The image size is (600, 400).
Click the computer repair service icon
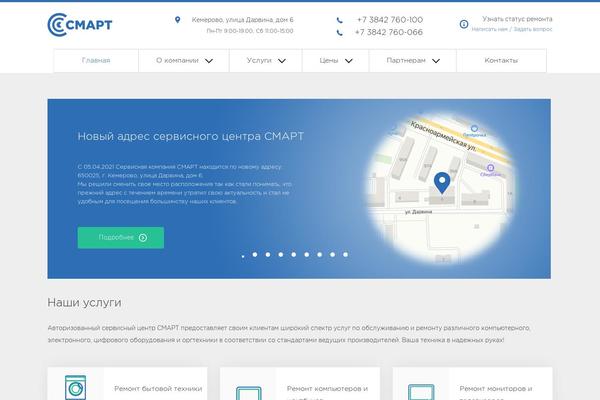point(249,393)
